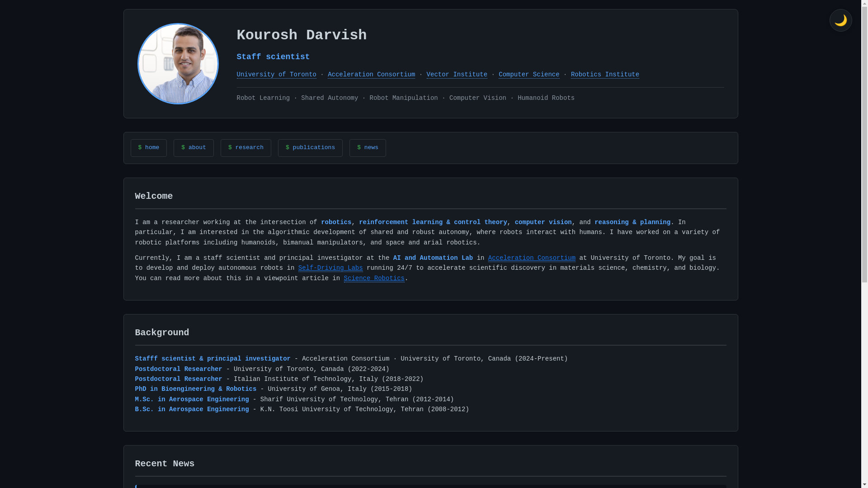This screenshot has height=488, width=868.
Task: Click Kourosh Darvish's profile photo
Action: (x=178, y=64)
